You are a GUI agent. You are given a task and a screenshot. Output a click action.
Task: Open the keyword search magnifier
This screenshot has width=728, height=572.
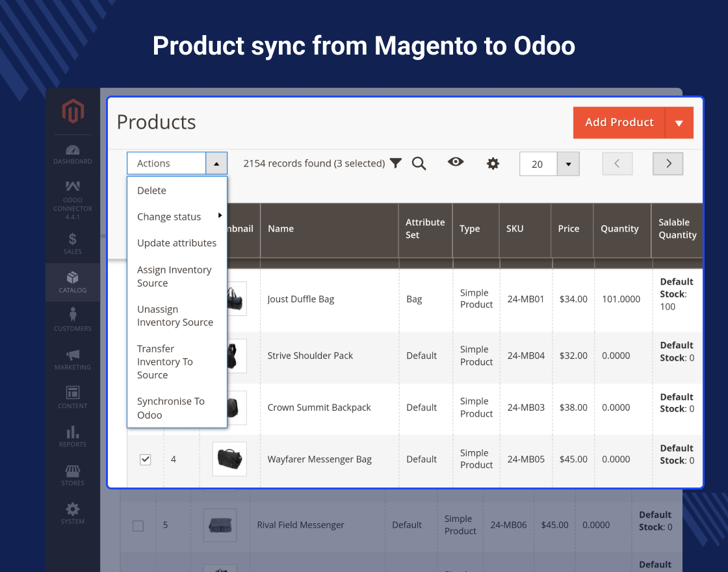419,163
